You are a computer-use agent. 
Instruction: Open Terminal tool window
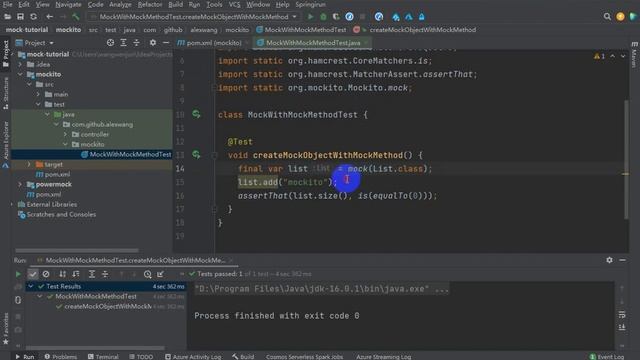pyautogui.click(x=103, y=357)
